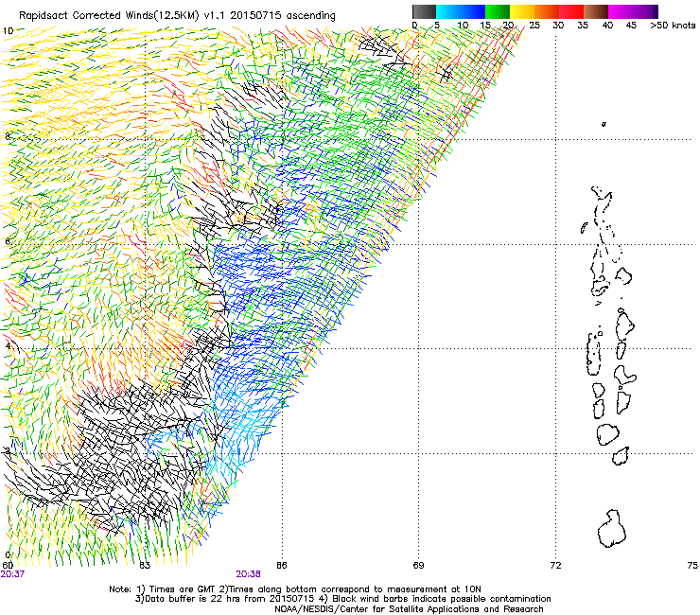
Task: Click the large southernmost island outline
Action: pyautogui.click(x=611, y=529)
